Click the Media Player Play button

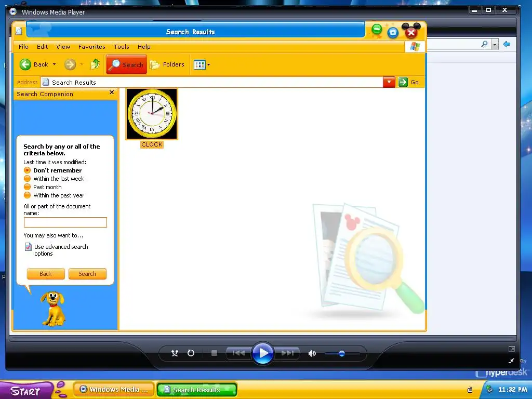(263, 353)
